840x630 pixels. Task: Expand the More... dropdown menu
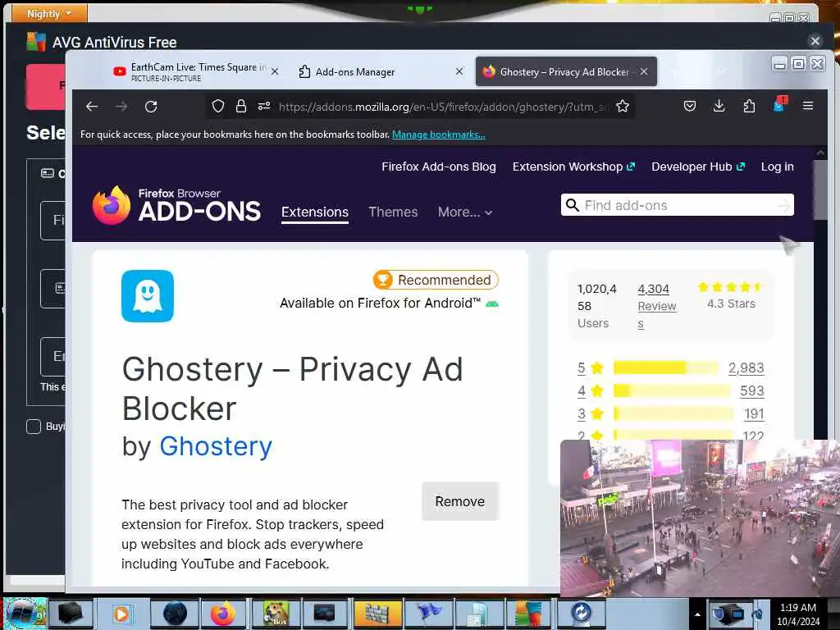pyautogui.click(x=464, y=212)
